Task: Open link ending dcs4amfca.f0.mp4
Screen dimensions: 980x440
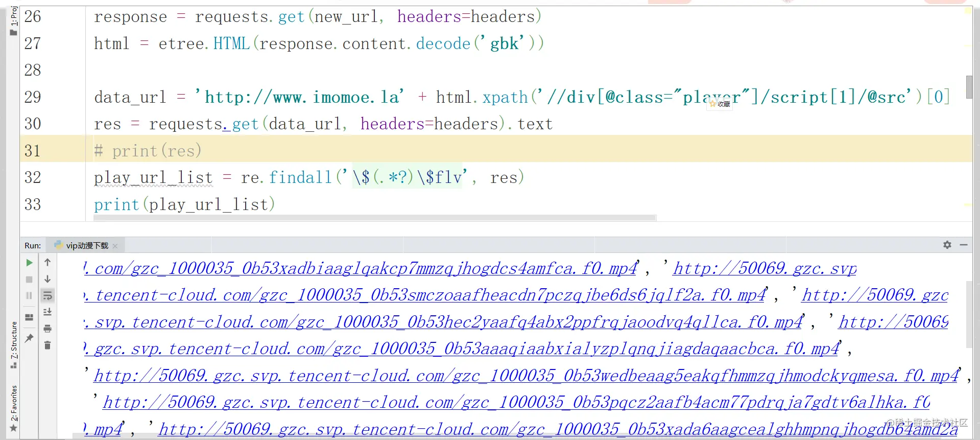Action: (x=361, y=268)
